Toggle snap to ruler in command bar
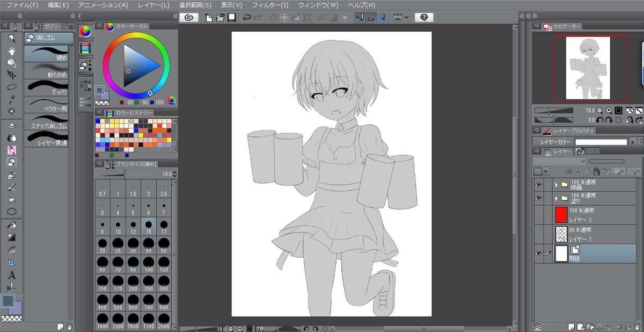 point(360,17)
